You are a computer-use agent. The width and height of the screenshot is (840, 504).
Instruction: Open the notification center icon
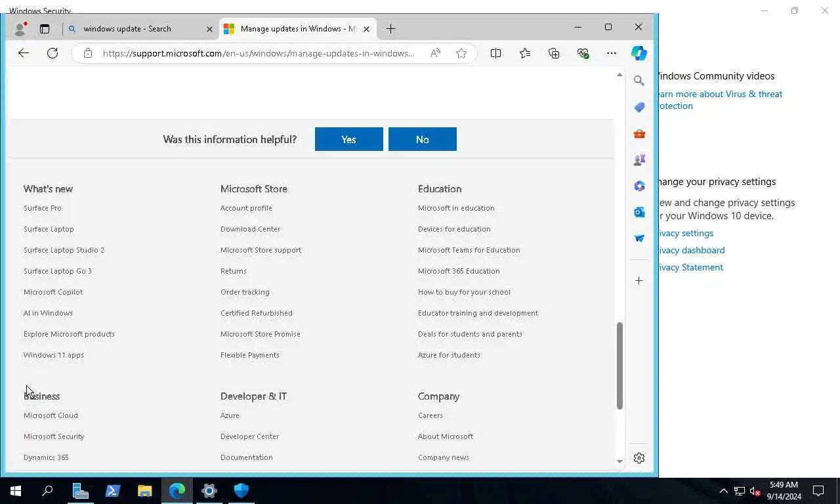818,491
